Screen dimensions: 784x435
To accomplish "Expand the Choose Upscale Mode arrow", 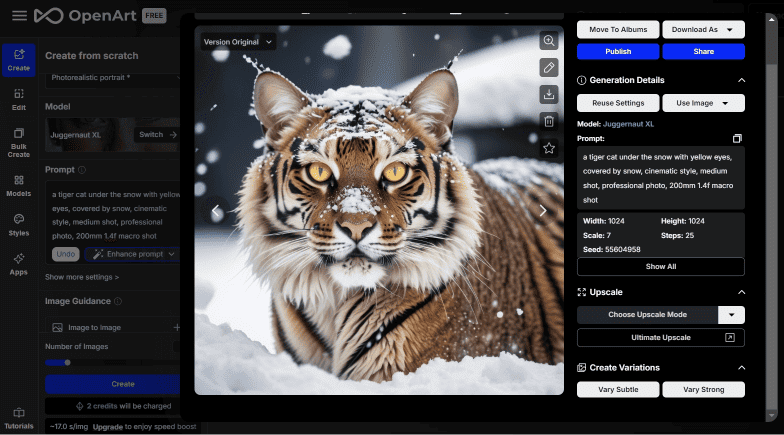I will [732, 315].
